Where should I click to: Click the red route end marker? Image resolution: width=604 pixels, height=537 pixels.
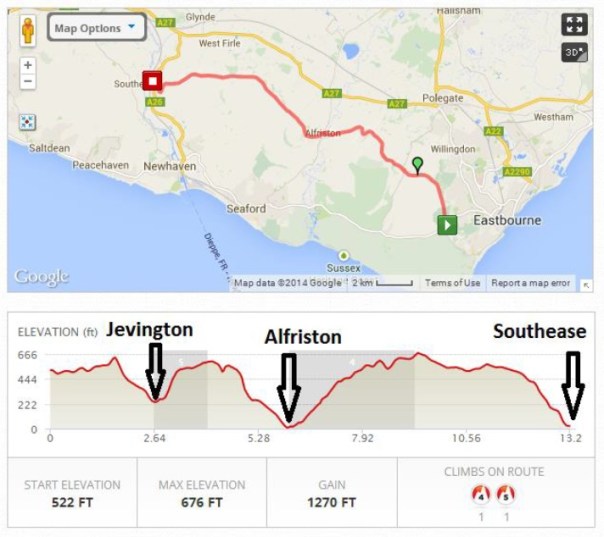[152, 81]
